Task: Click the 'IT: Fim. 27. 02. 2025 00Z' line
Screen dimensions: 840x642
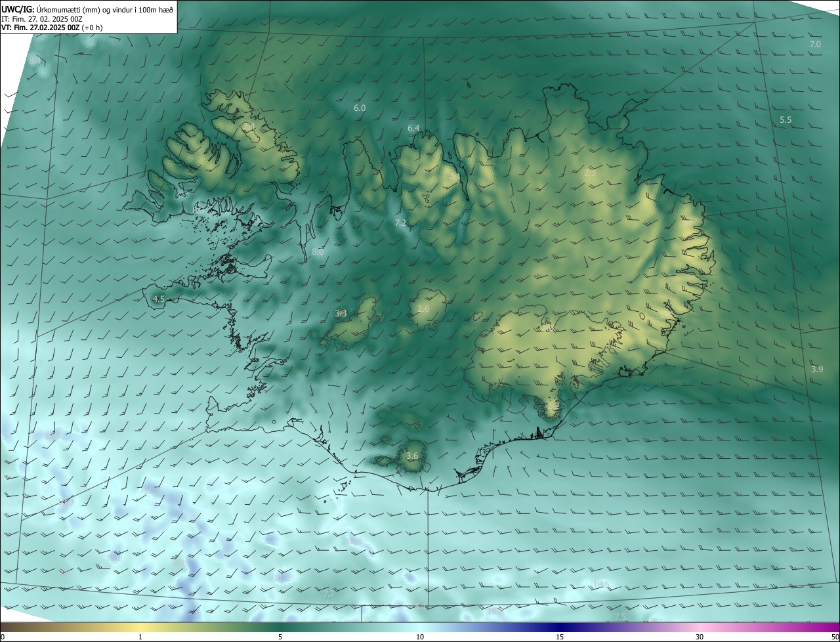Action: 41,19
